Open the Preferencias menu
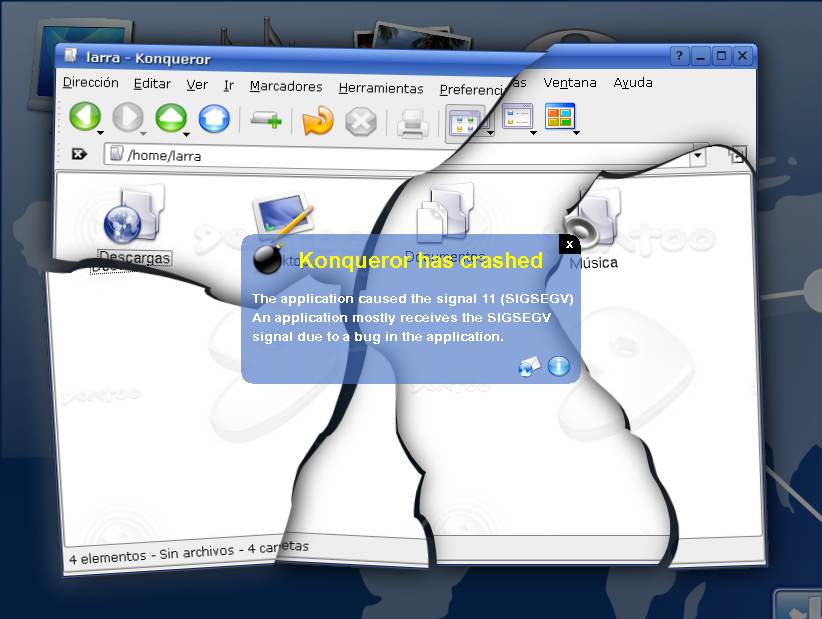This screenshot has width=822, height=619. click(x=483, y=87)
